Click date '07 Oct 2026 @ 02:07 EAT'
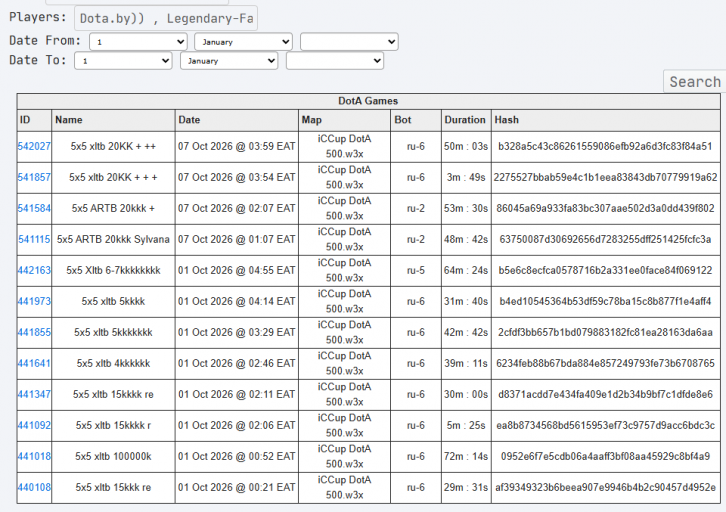Image resolution: width=726 pixels, height=512 pixels. click(237, 208)
